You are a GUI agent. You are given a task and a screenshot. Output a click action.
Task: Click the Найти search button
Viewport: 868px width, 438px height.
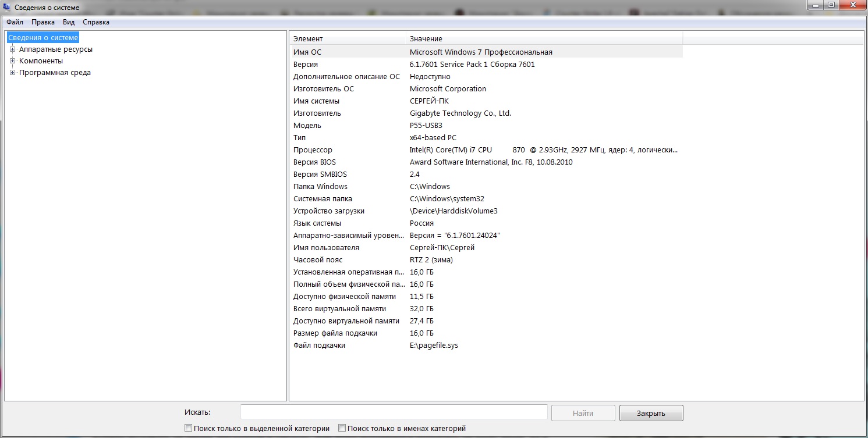[x=583, y=413]
